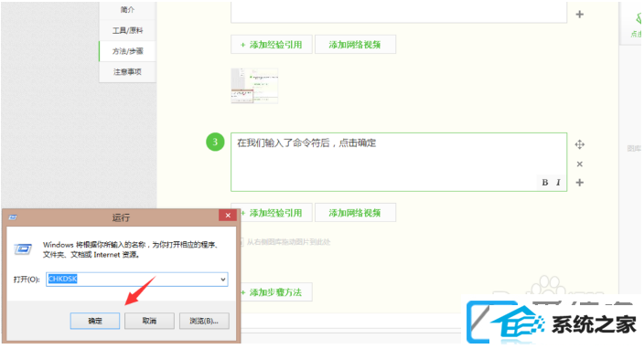
Task: Click upper 添加经验引用 button above the thumbnail
Action: click(x=272, y=44)
